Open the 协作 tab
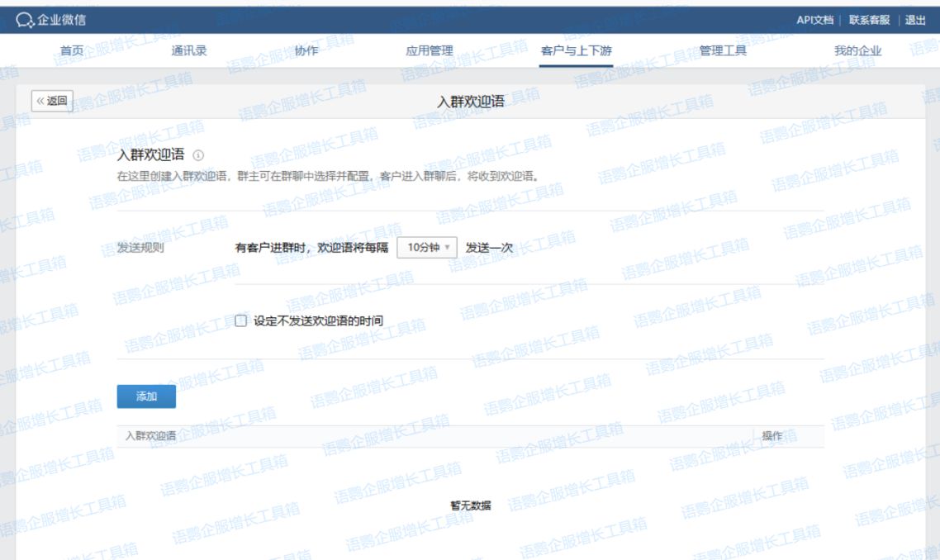This screenshot has height=560, width=940. [x=306, y=51]
